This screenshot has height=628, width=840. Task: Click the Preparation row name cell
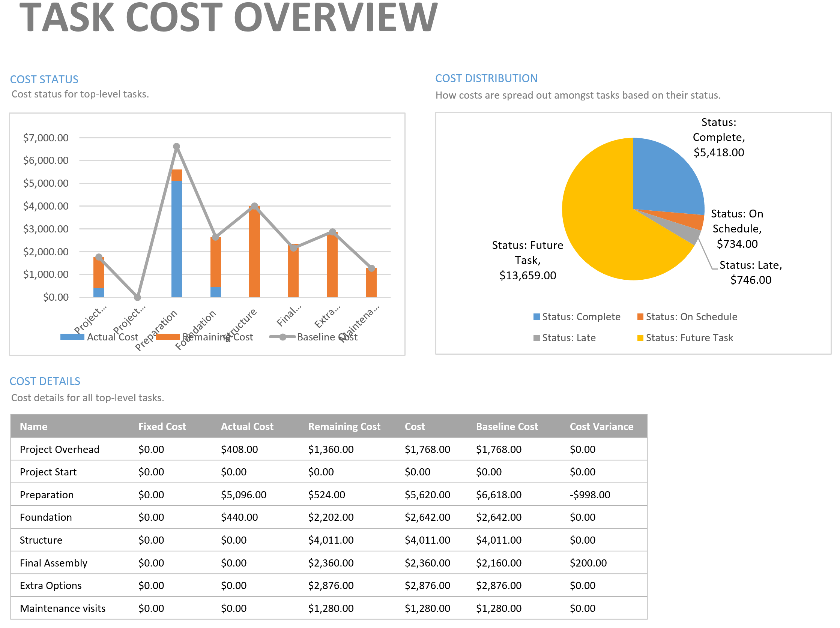pyautogui.click(x=47, y=495)
